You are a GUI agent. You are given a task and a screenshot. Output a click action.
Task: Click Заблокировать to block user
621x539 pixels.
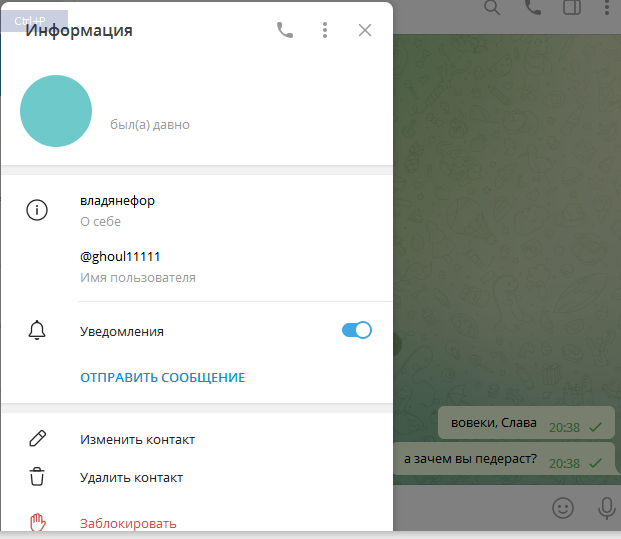click(128, 524)
